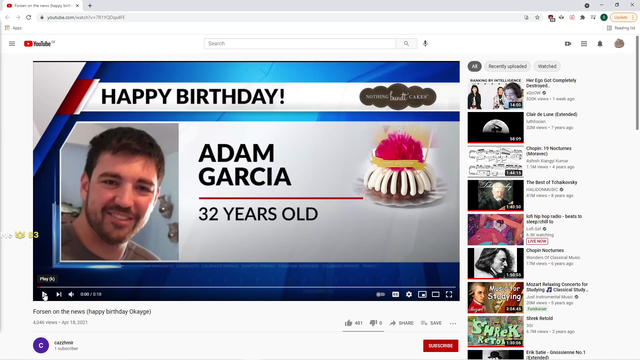Open Shrek Retold video title

coord(539,318)
